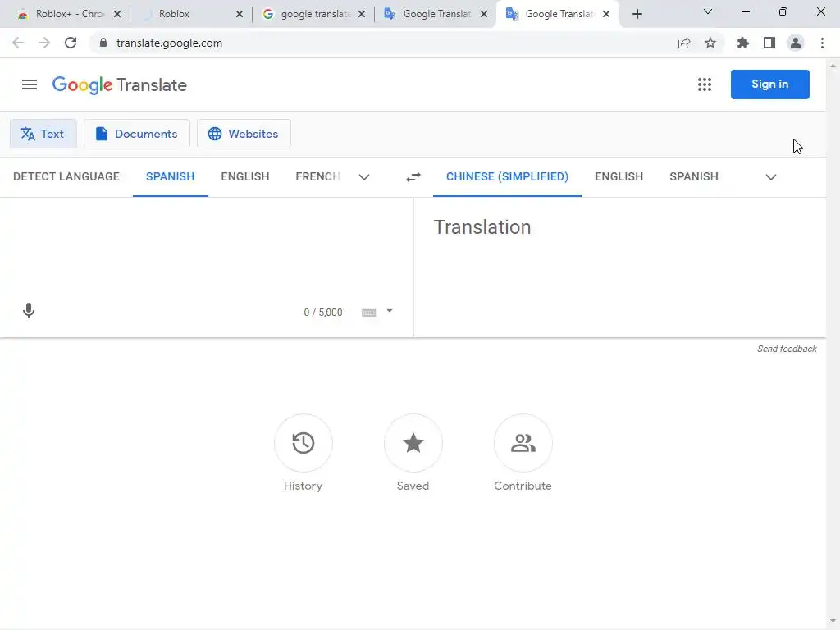Switch to Websites translation mode

coord(244,134)
